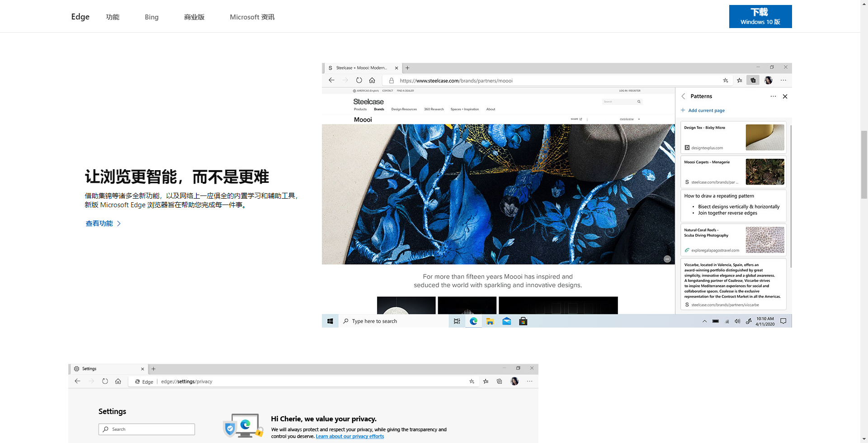Expand the OVERVIEW dropdown on the Moooi page
868x443 pixels.
630,119
